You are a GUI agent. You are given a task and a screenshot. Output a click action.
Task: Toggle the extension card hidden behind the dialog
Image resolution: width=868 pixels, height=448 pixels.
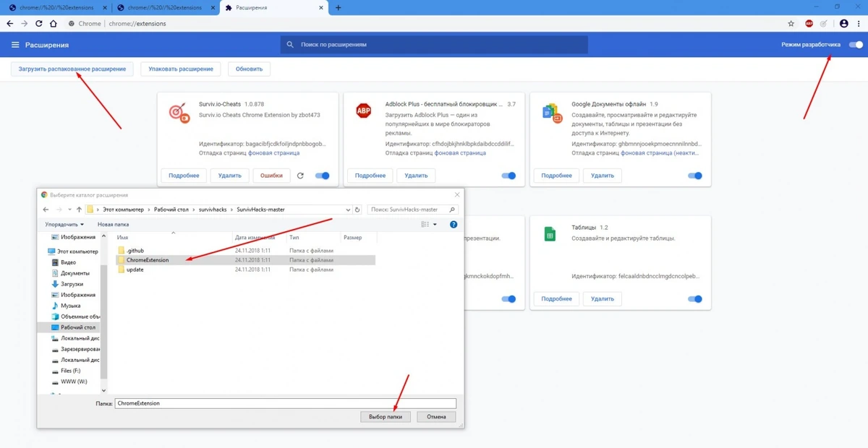(509, 298)
